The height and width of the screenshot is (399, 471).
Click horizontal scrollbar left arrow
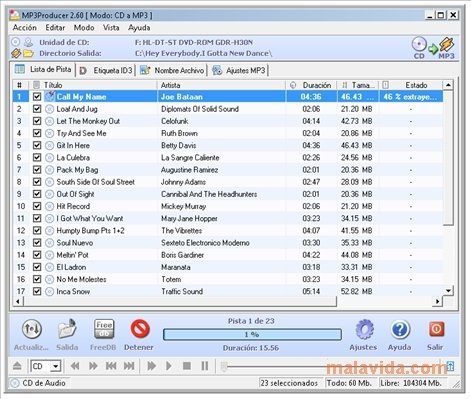point(18,302)
